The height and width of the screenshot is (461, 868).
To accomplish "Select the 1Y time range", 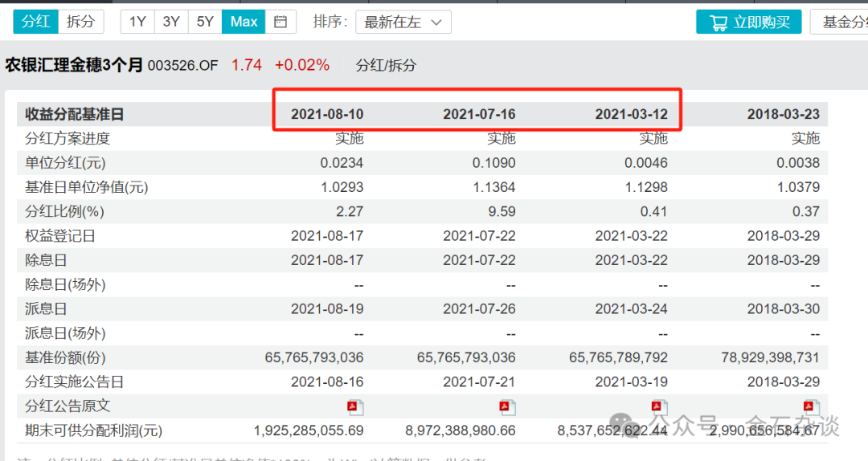I will click(x=137, y=22).
